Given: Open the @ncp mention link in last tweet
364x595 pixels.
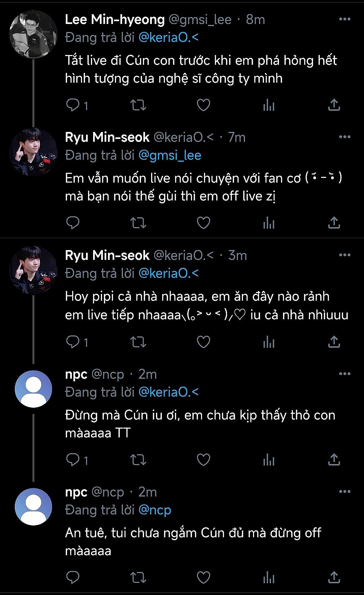Looking at the screenshot, I should tap(155, 510).
